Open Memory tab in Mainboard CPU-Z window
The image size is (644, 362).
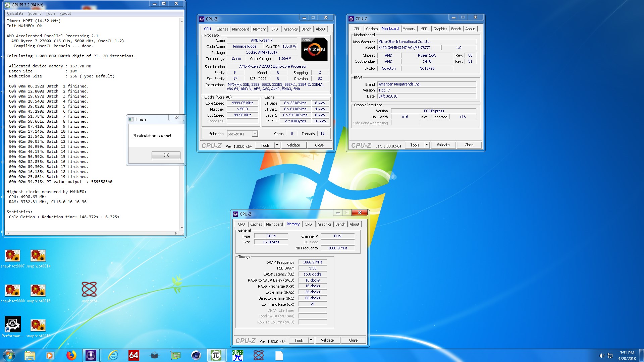click(x=409, y=29)
